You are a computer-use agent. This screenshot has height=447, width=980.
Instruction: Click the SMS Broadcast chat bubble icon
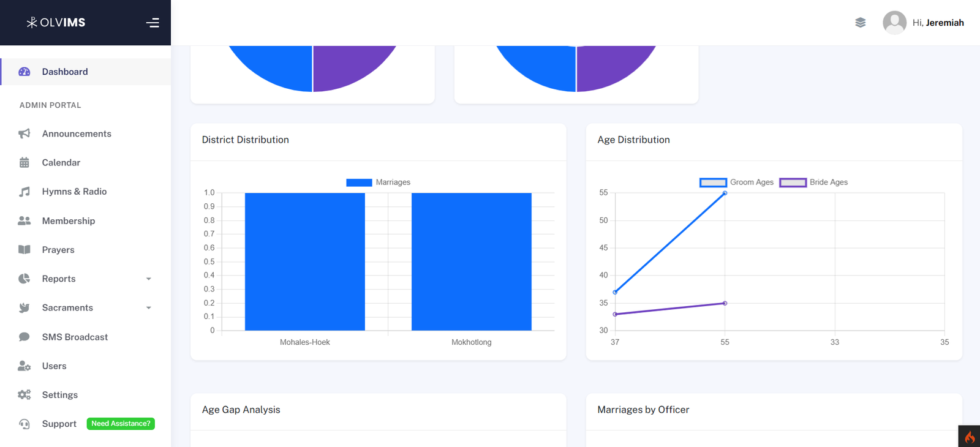pyautogui.click(x=24, y=337)
